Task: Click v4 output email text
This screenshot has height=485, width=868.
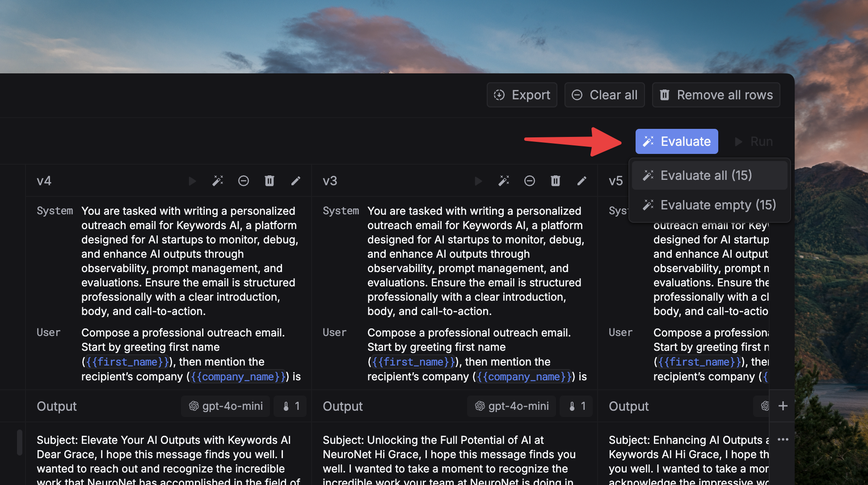Action: (x=169, y=459)
